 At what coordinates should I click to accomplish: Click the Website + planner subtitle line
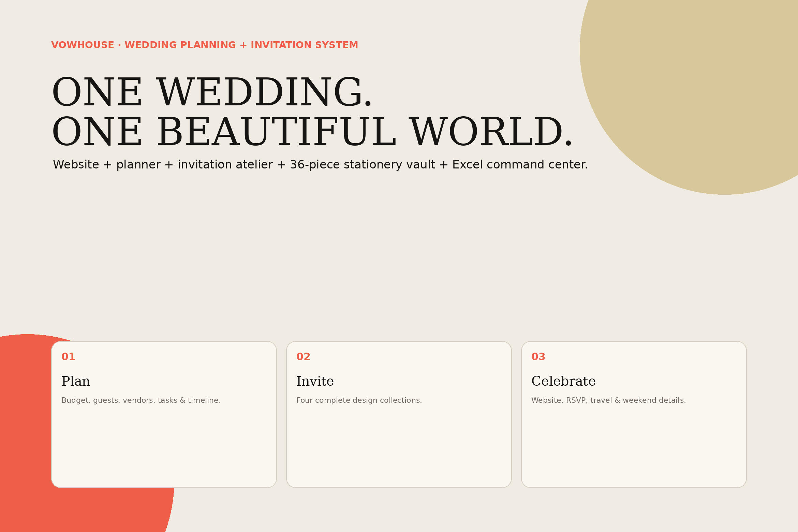(320, 165)
